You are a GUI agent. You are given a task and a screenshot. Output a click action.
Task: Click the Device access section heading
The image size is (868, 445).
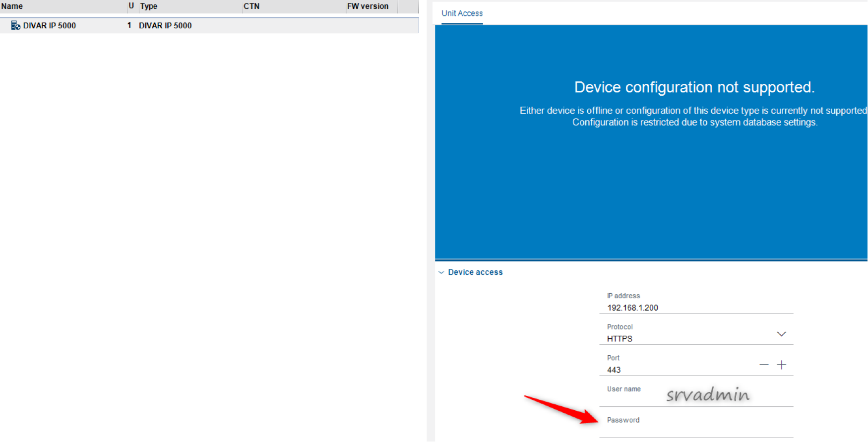pyautogui.click(x=475, y=272)
